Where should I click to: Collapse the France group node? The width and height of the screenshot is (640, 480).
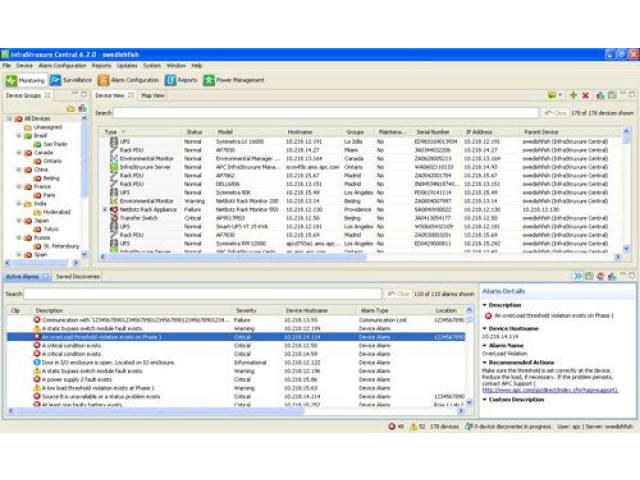18,187
